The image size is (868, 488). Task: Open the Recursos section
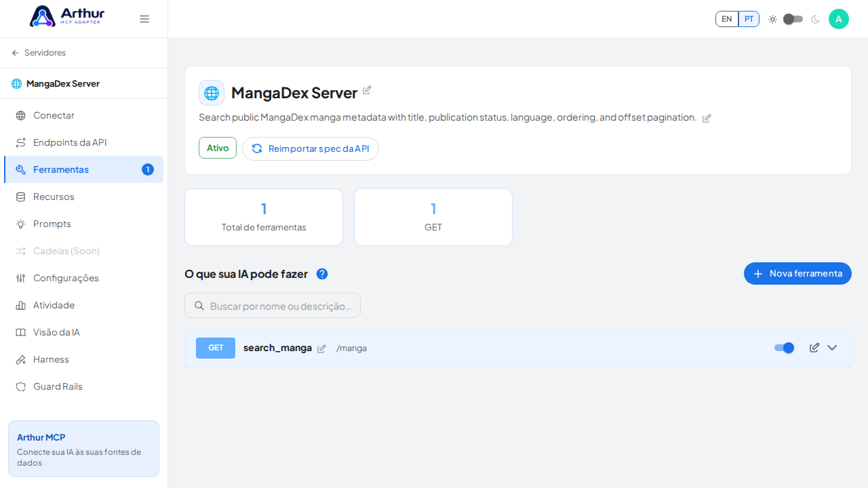coord(83,197)
